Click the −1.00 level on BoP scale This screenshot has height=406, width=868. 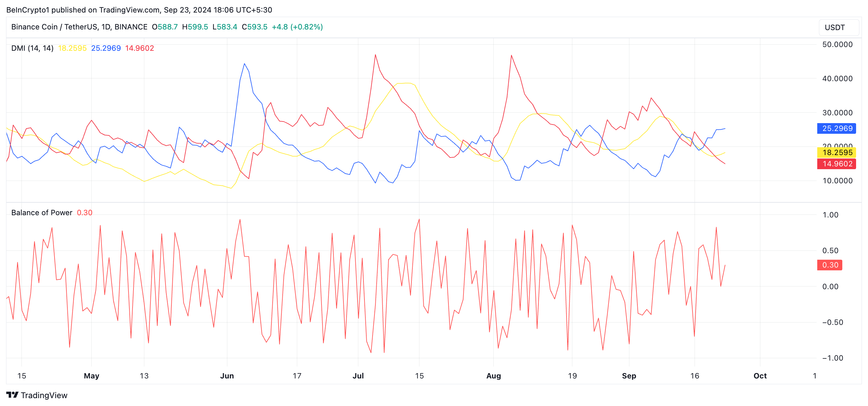(x=832, y=358)
